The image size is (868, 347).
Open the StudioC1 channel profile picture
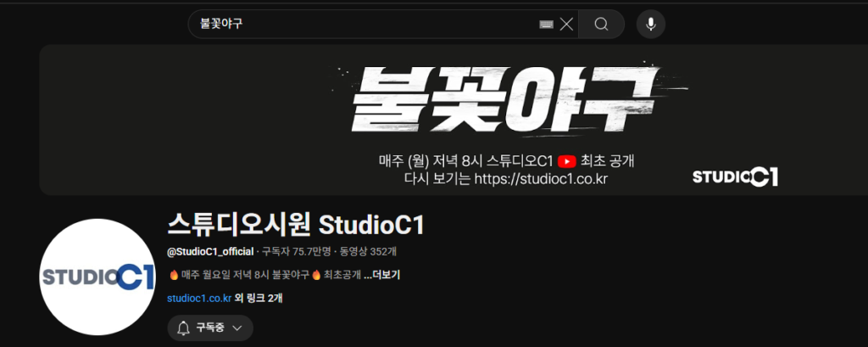click(97, 277)
